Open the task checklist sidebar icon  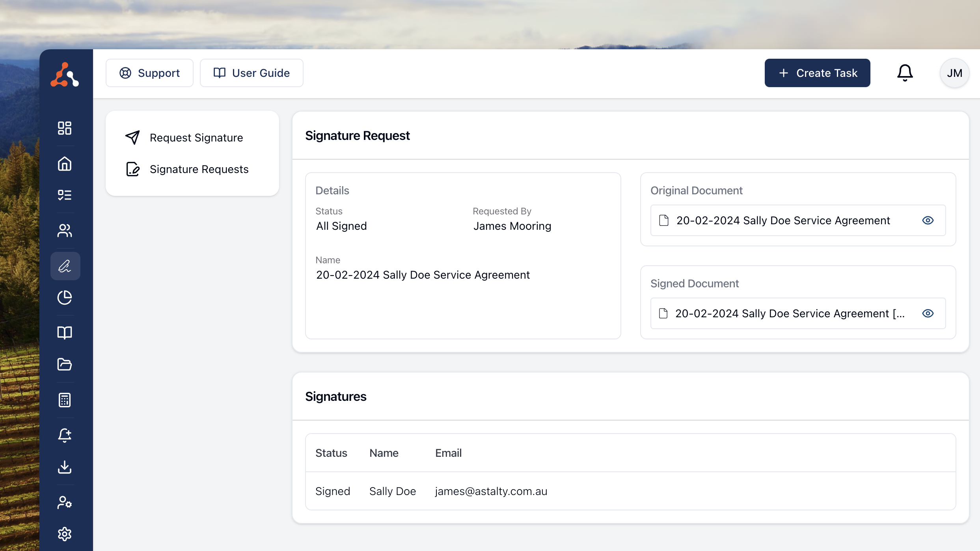point(65,195)
